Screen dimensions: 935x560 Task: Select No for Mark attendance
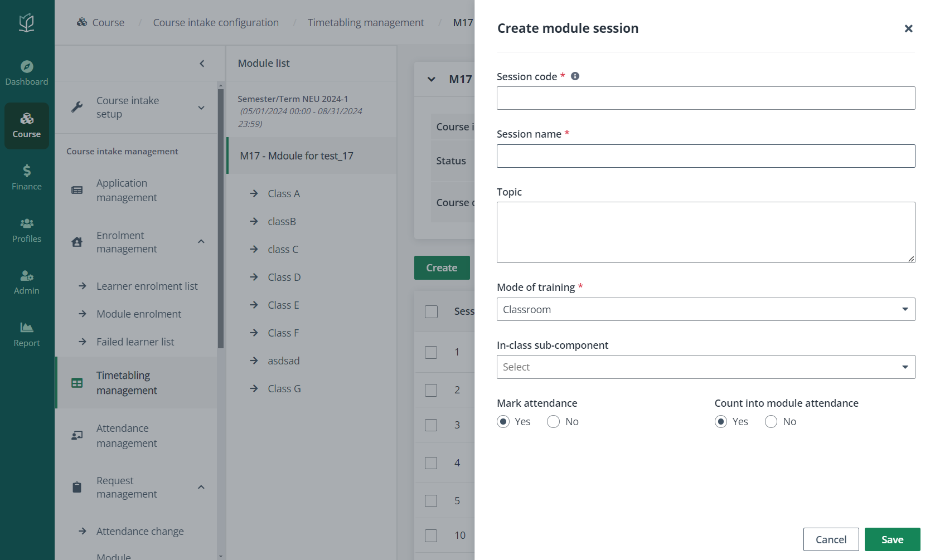tap(553, 422)
